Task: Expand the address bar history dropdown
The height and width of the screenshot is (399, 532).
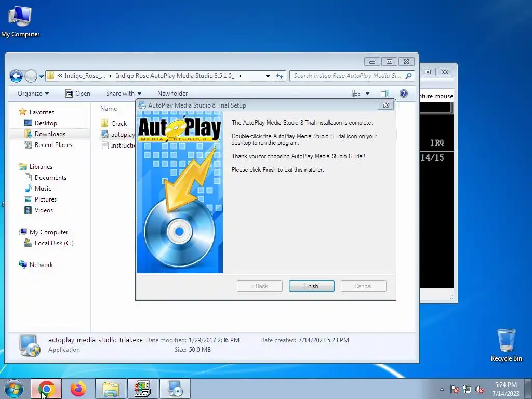Action: pos(268,76)
